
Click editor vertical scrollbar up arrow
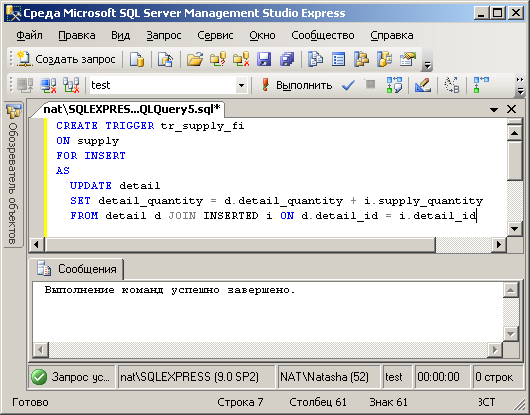click(514, 133)
